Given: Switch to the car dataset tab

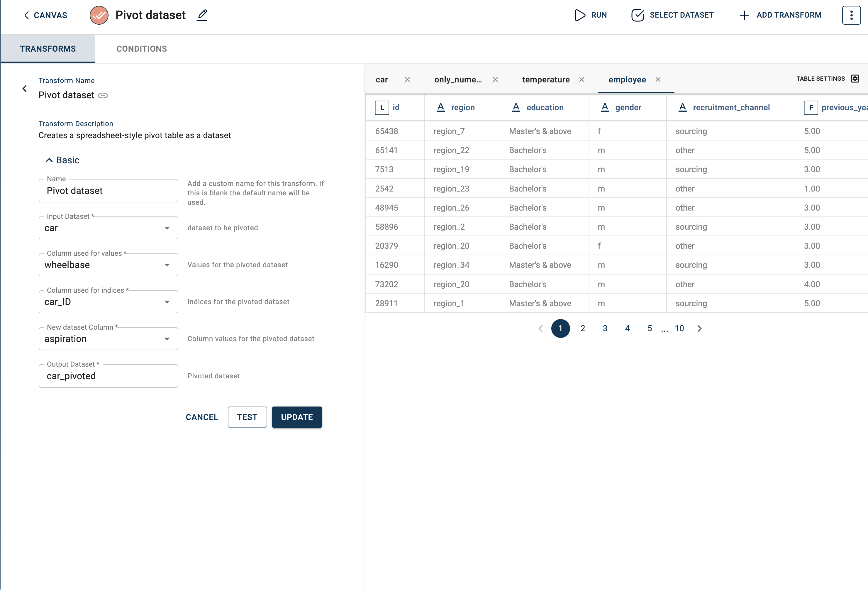Looking at the screenshot, I should 382,79.
